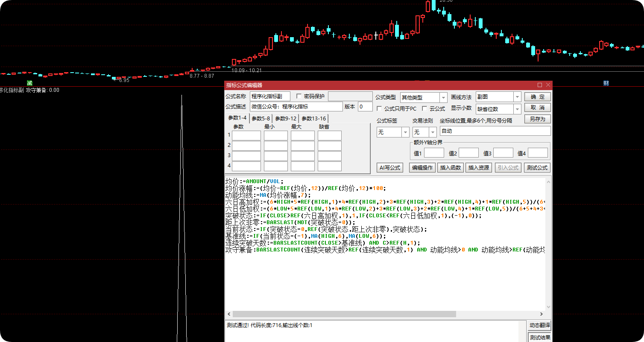
Task: Click the 动态翻译 button
Action: 540,325
